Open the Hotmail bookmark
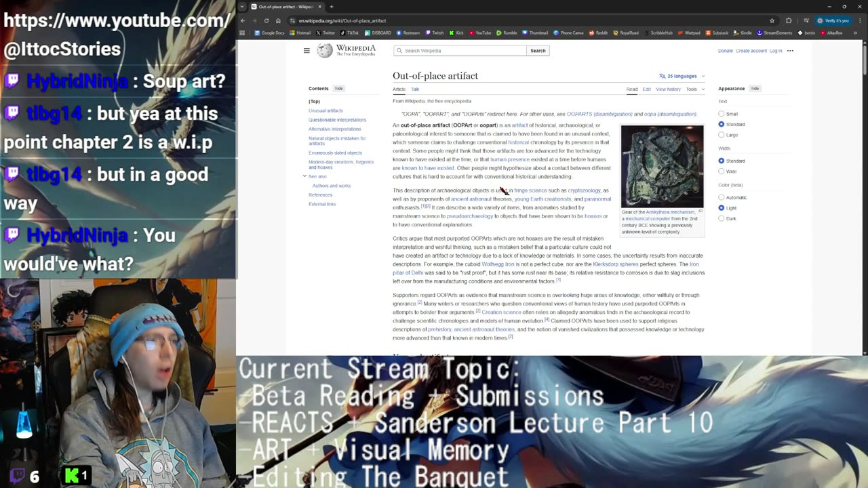 pos(300,33)
